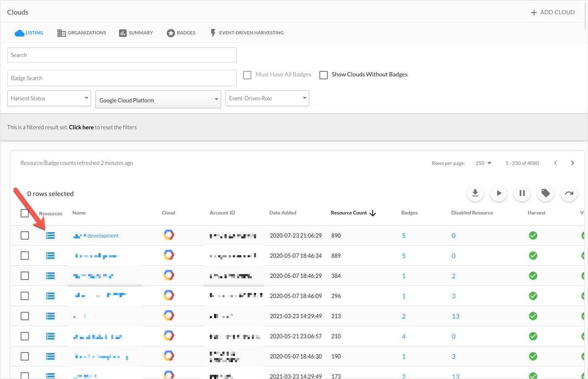Screen dimensions: 588x379
Task: Open the Event-Driven Role dropdown
Action: [x=267, y=98]
